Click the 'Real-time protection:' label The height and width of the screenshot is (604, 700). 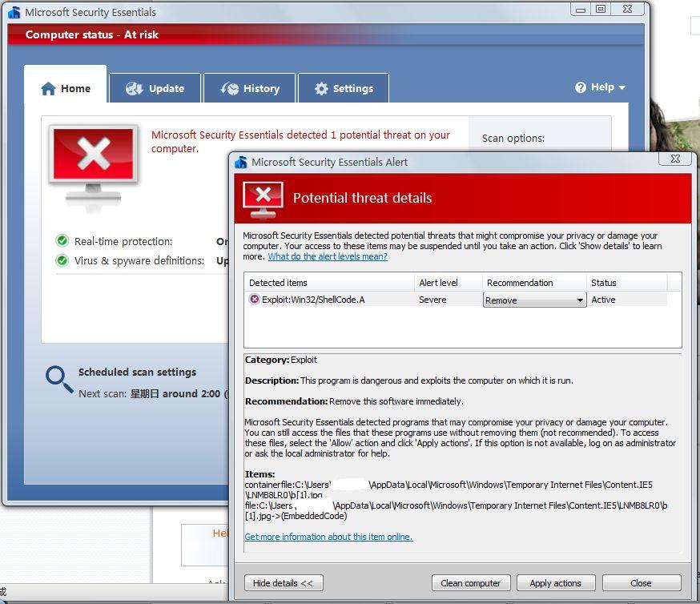click(123, 241)
